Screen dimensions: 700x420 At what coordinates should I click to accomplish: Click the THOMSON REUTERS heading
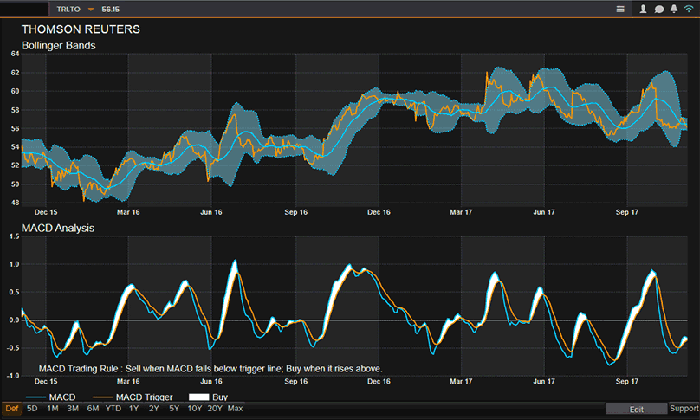coord(81,29)
